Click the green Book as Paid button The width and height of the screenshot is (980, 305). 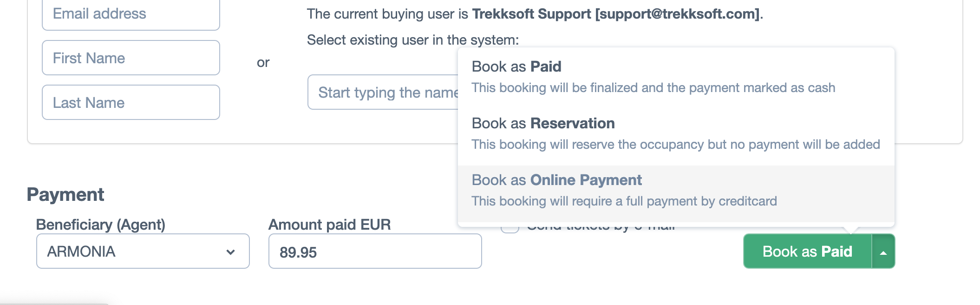(x=807, y=252)
